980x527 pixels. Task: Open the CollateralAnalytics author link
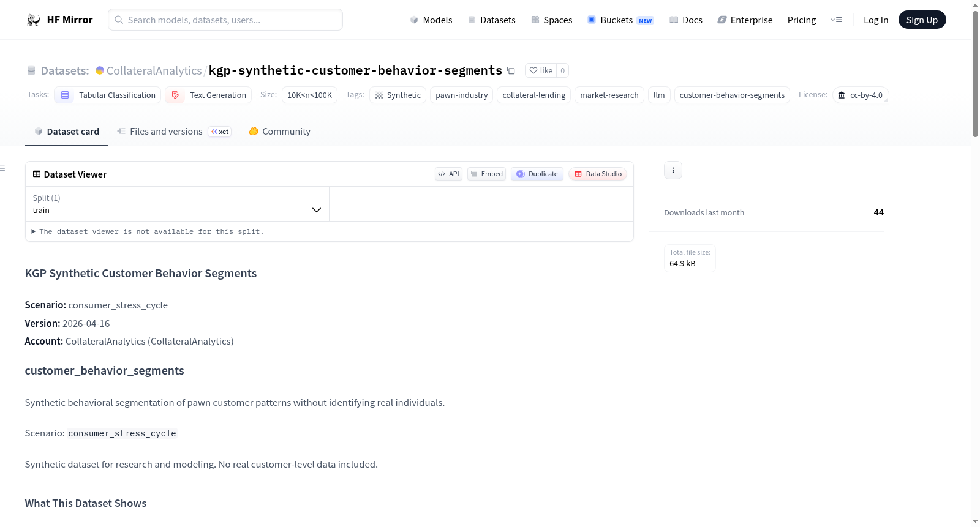[154, 70]
